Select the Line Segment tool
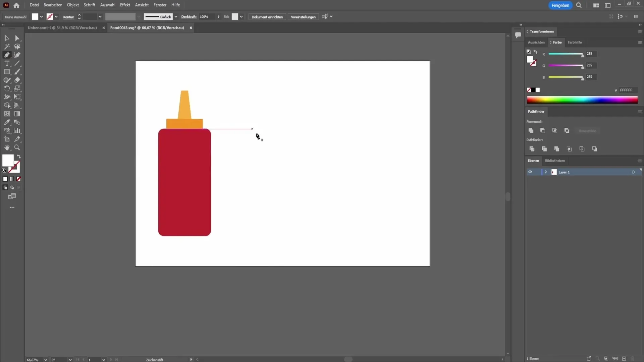 click(x=17, y=63)
